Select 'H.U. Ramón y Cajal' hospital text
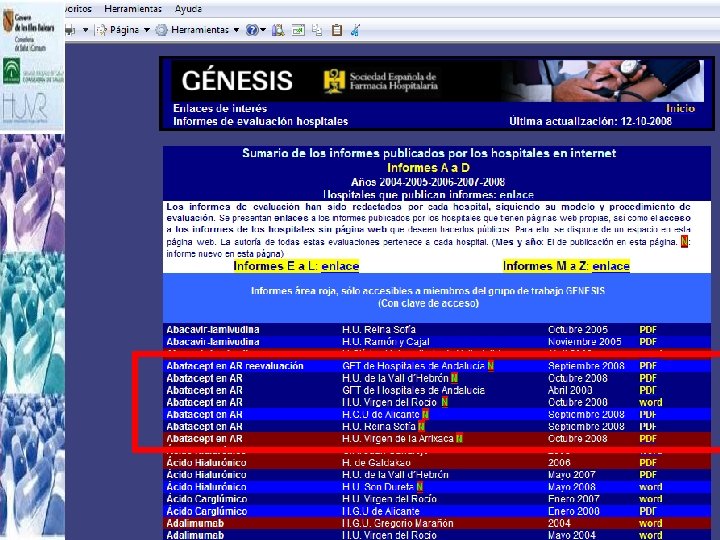The height and width of the screenshot is (540, 720). pos(386,342)
